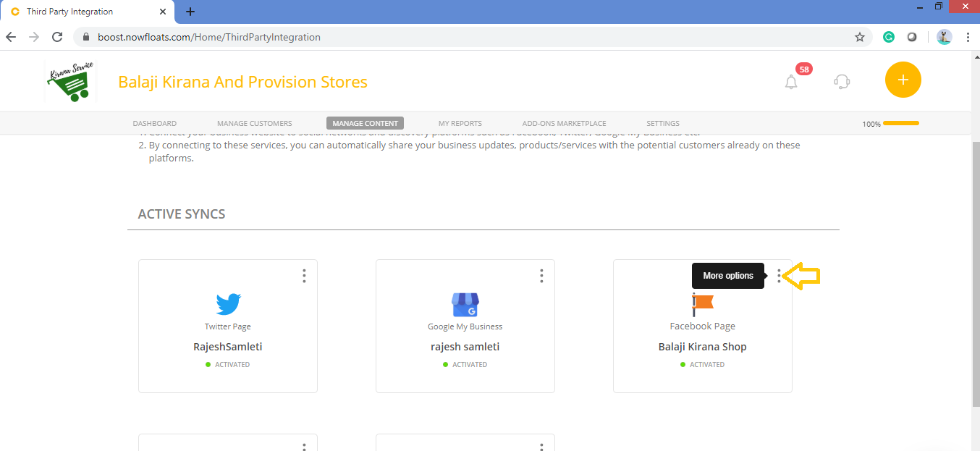The width and height of the screenshot is (980, 451).
Task: Open more options on Google My Business card
Action: click(541, 276)
